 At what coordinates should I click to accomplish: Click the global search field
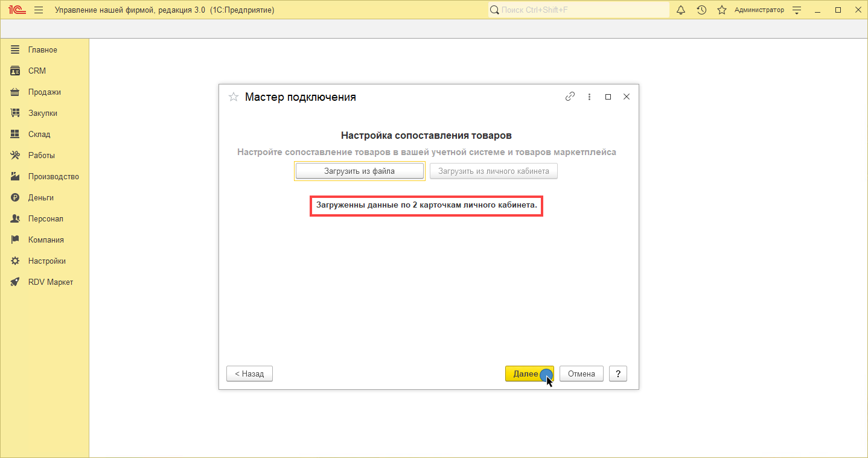point(579,10)
